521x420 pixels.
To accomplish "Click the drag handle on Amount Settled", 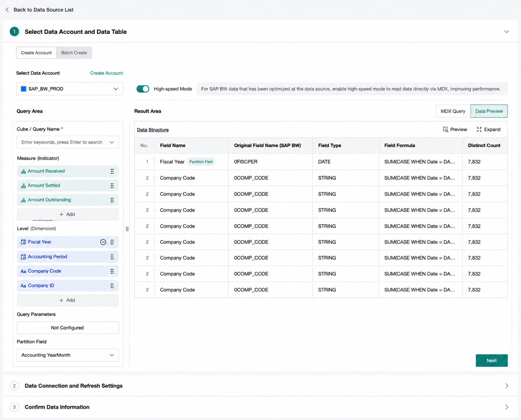I will pos(112,185).
